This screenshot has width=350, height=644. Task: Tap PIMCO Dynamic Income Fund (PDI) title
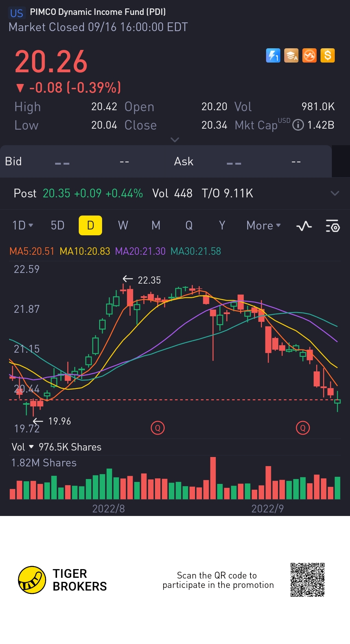pos(98,12)
